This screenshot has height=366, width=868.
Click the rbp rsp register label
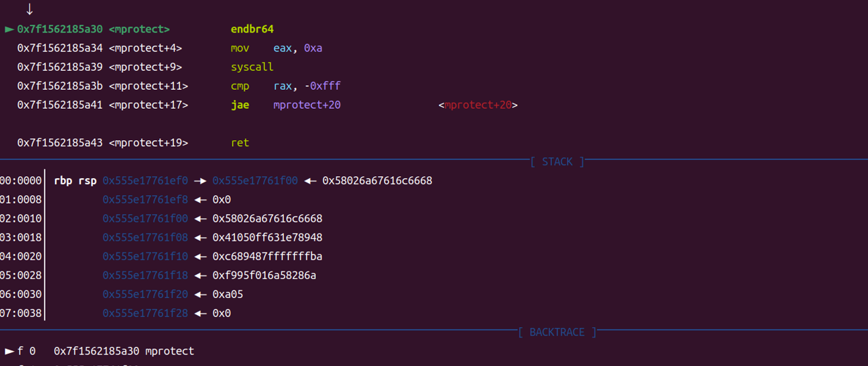(75, 181)
